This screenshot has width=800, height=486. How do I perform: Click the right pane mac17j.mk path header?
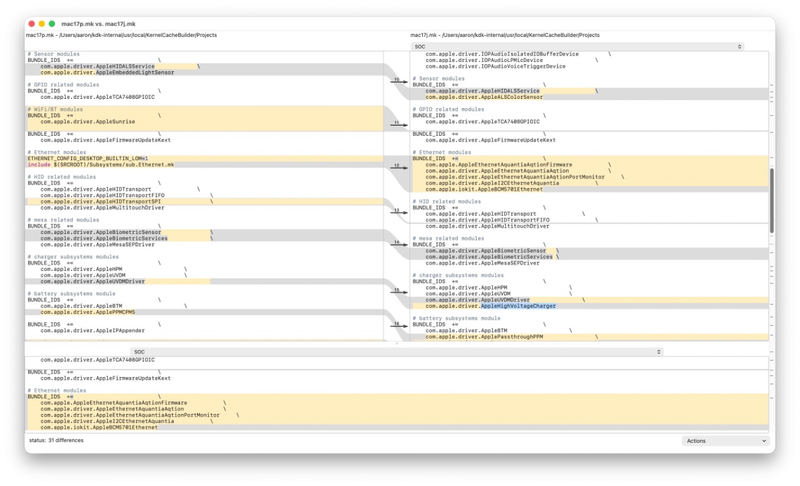(505, 35)
